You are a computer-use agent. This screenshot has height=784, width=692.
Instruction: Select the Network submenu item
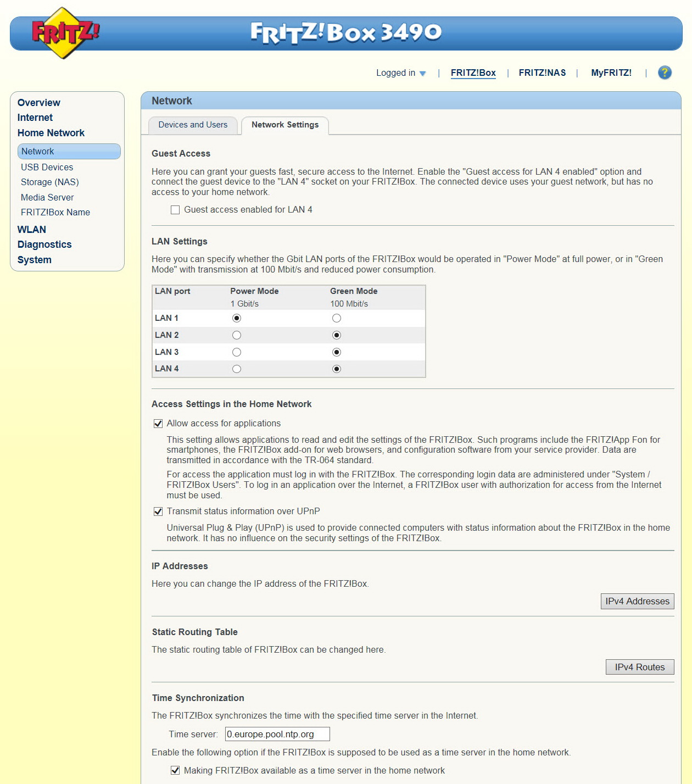click(69, 151)
